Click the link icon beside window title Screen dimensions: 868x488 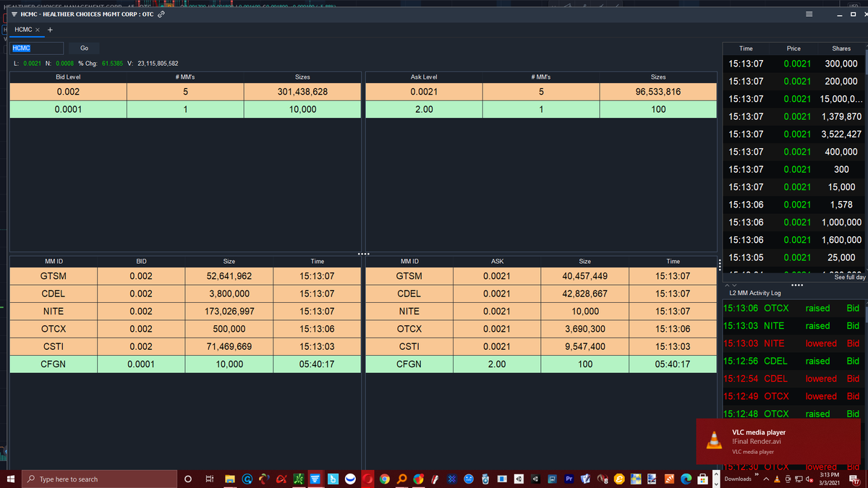pos(161,14)
